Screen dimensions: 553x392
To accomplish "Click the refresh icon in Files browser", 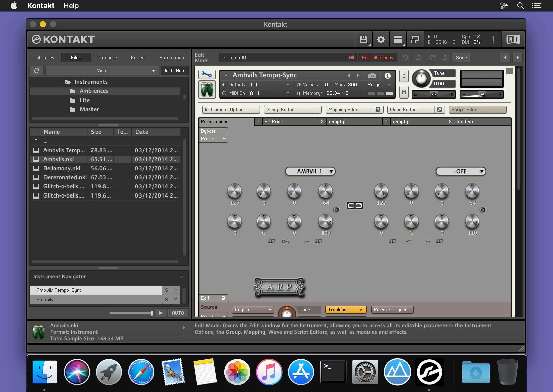I will pyautogui.click(x=37, y=70).
